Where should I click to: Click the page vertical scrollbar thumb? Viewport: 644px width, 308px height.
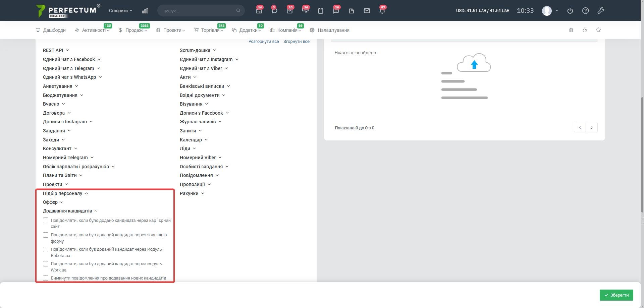[x=642, y=154]
